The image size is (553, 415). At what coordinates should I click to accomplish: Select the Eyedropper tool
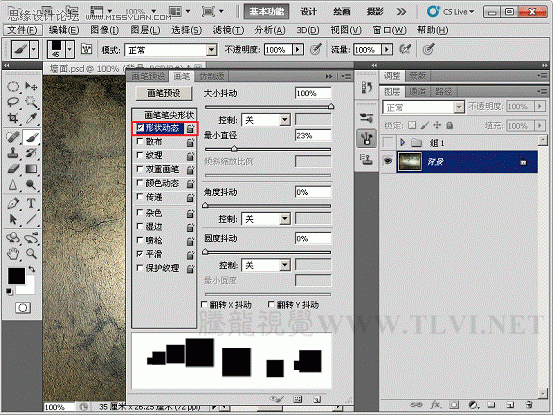click(x=31, y=118)
